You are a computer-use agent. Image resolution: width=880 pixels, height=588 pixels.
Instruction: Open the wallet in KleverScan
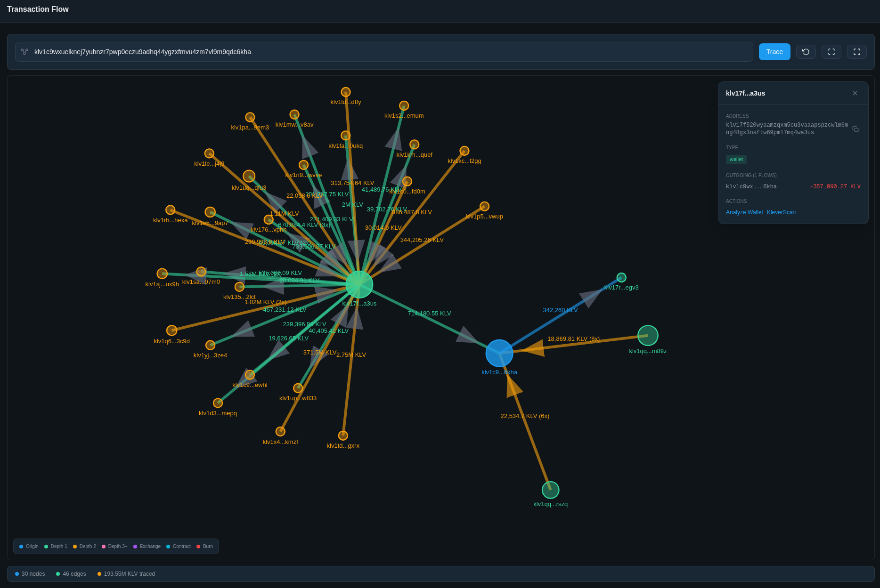(781, 212)
